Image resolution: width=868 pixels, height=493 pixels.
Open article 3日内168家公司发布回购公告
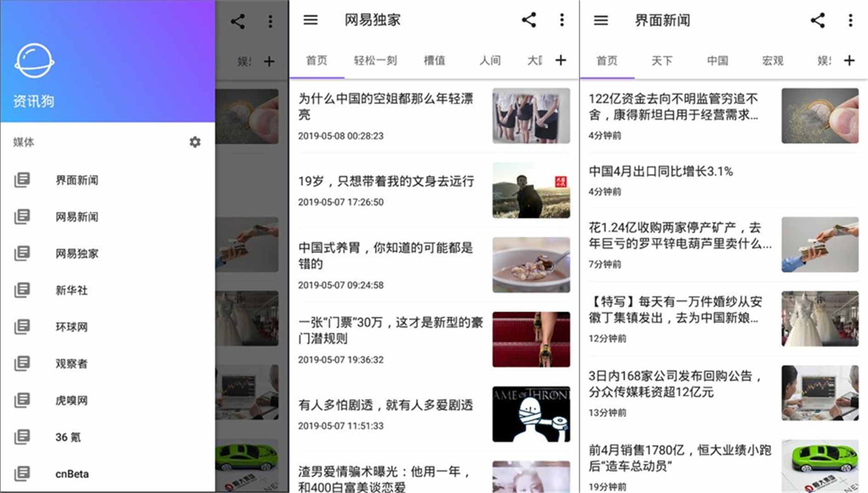675,384
